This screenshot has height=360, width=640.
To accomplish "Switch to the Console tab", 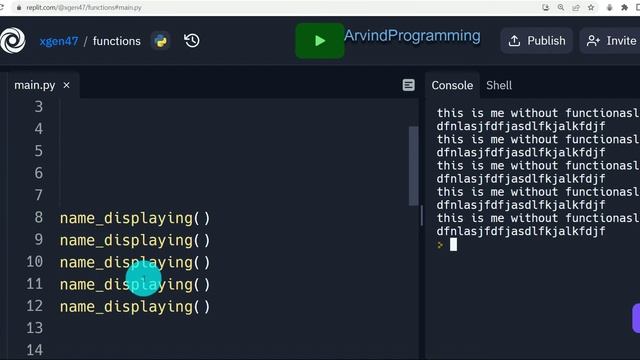I will click(x=452, y=85).
